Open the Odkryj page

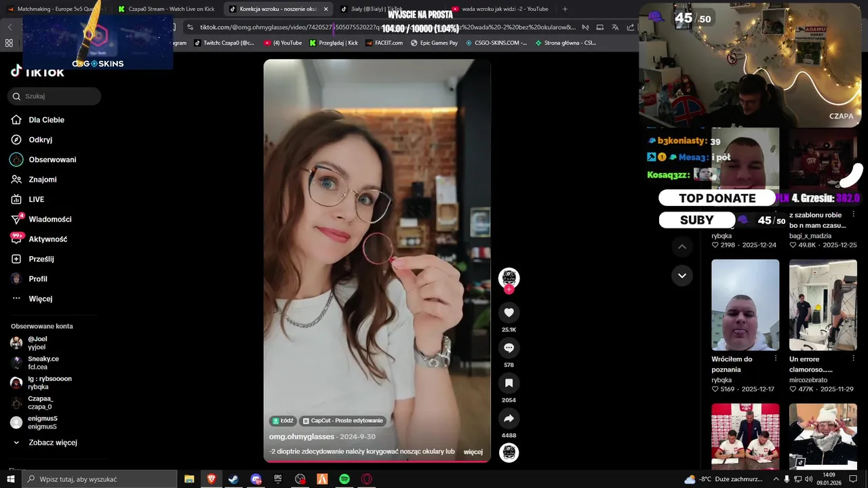pos(40,140)
